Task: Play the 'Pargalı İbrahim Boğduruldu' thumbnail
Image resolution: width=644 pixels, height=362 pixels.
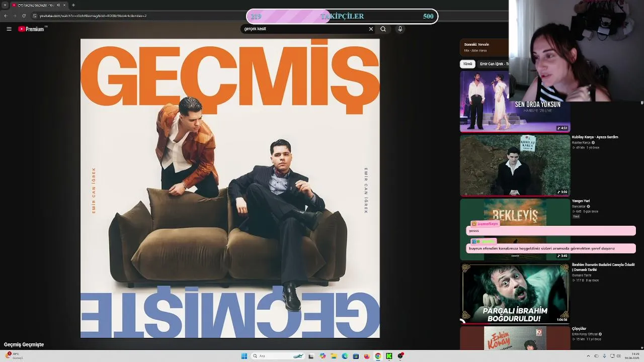Action: [x=515, y=294]
